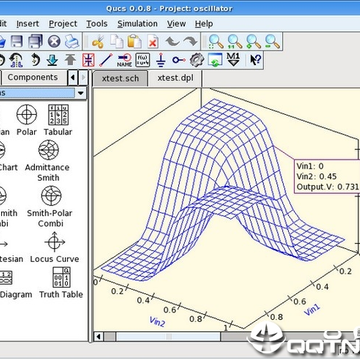Click the Vin2 axis label
Screen dimensions: 360x360
(157, 322)
